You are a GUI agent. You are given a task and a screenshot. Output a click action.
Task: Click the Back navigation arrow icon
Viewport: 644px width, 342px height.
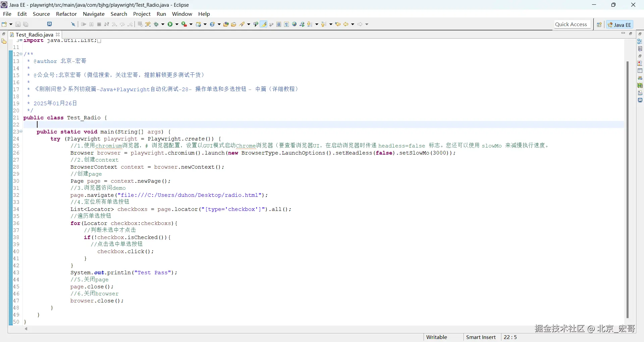(346, 24)
